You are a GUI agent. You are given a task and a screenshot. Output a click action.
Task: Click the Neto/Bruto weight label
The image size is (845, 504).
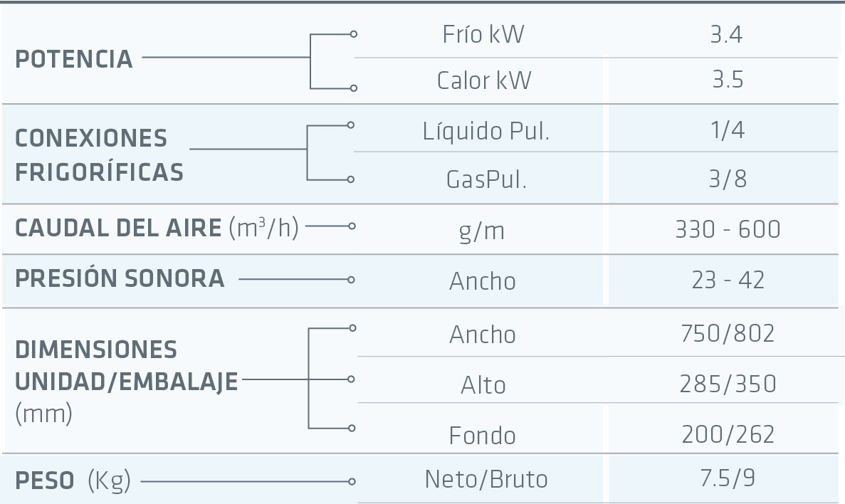tap(486, 479)
